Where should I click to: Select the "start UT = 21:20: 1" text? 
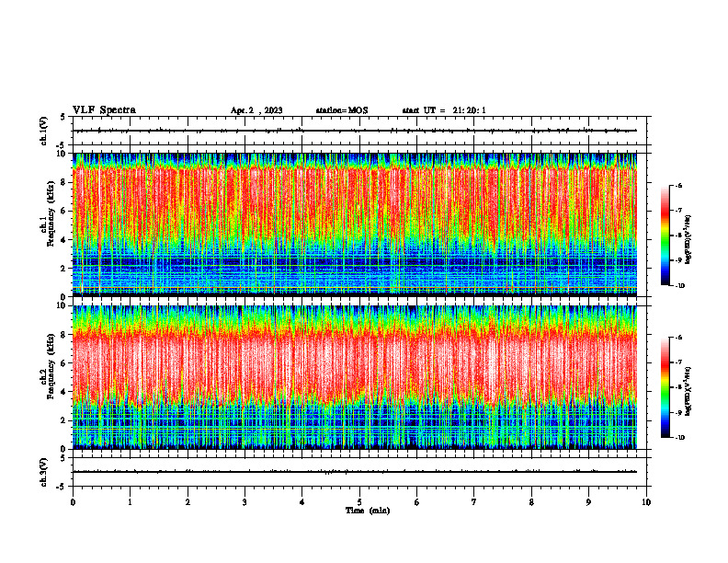[x=444, y=110]
